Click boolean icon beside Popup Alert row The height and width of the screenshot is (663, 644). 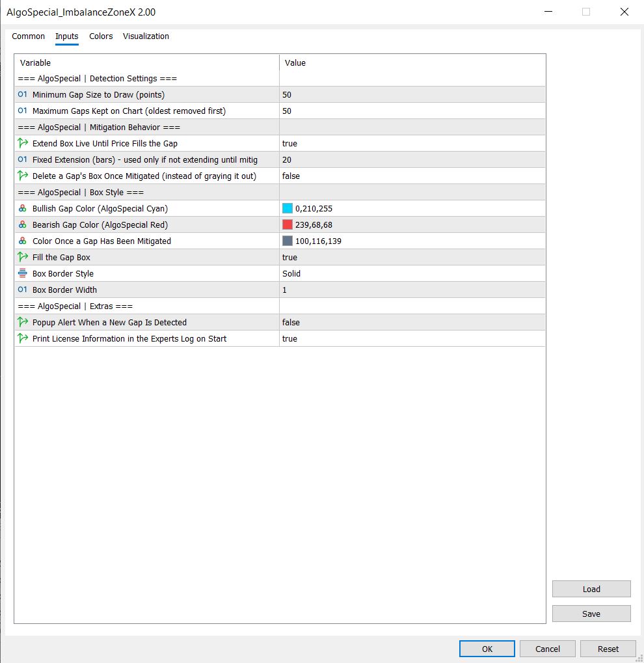click(x=22, y=322)
